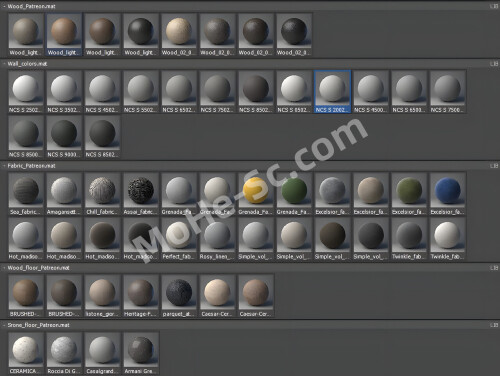Select the NCS S 3502 wall color
The image size is (500, 376).
(x=64, y=92)
